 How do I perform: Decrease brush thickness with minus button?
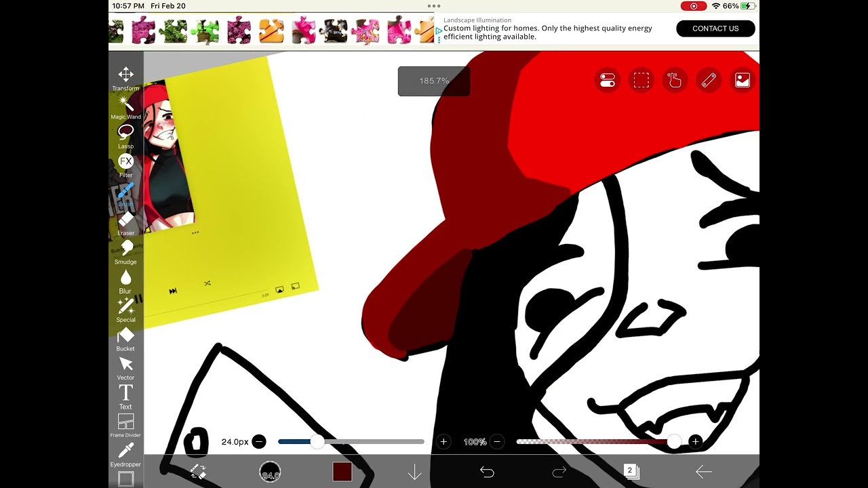tap(259, 442)
